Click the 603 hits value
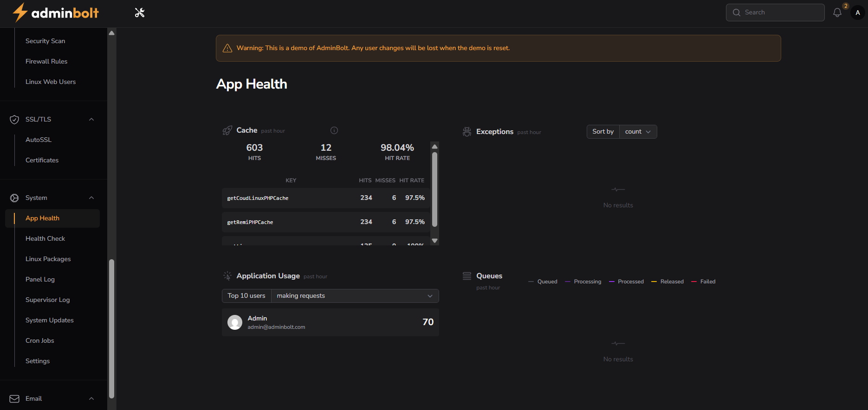Screen dimensions: 868x410 click(x=254, y=147)
